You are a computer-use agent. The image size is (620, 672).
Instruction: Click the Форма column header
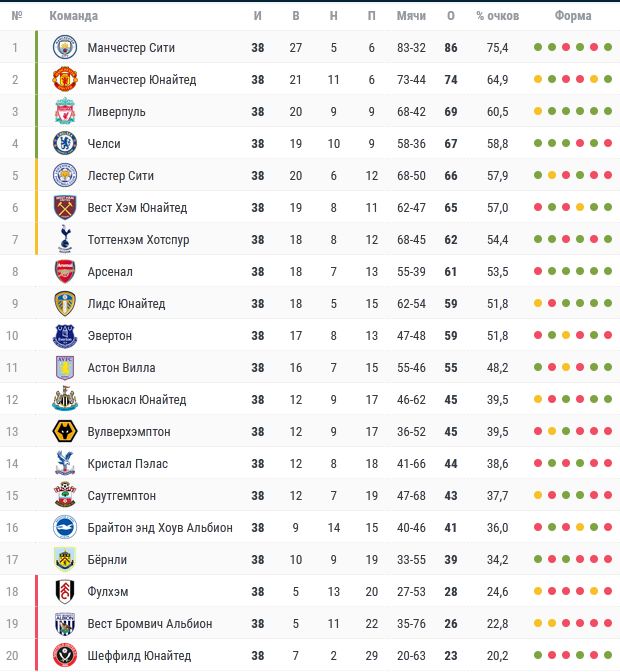(573, 16)
